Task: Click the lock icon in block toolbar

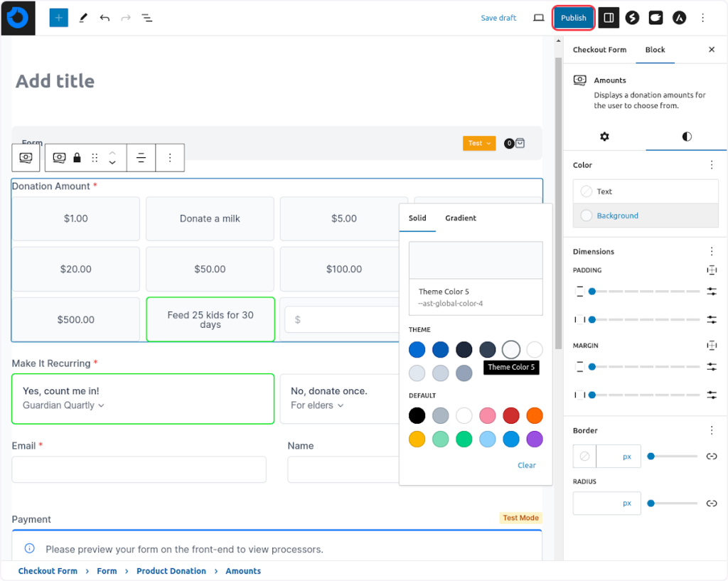Action: 77,158
